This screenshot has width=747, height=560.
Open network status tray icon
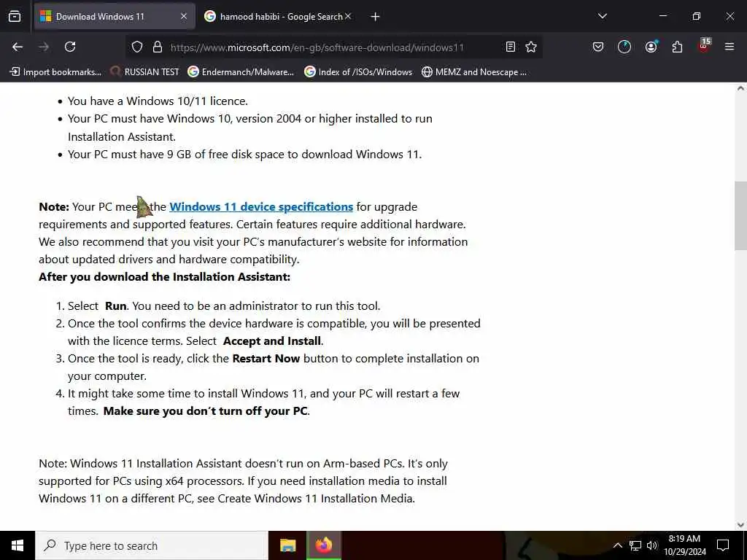tap(635, 545)
